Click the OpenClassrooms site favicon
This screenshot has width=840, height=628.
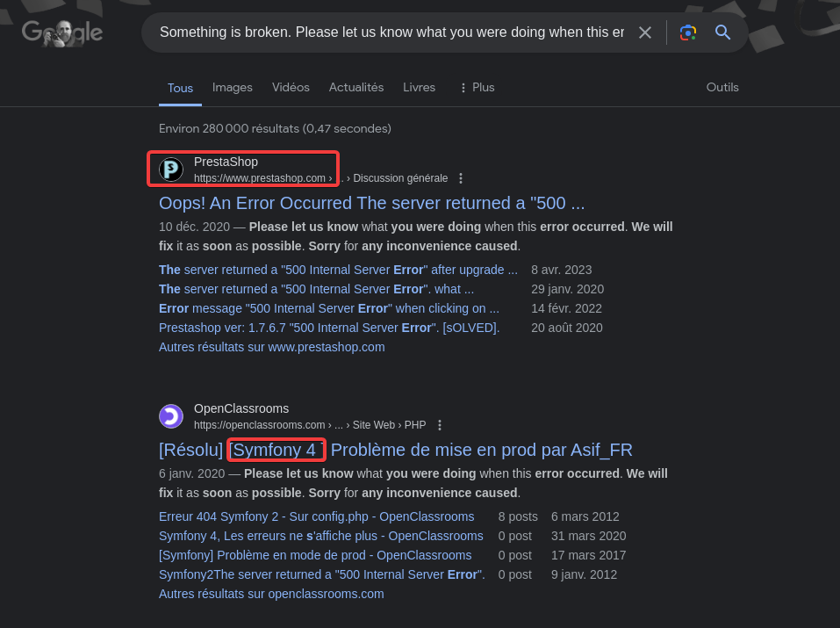coord(171,416)
